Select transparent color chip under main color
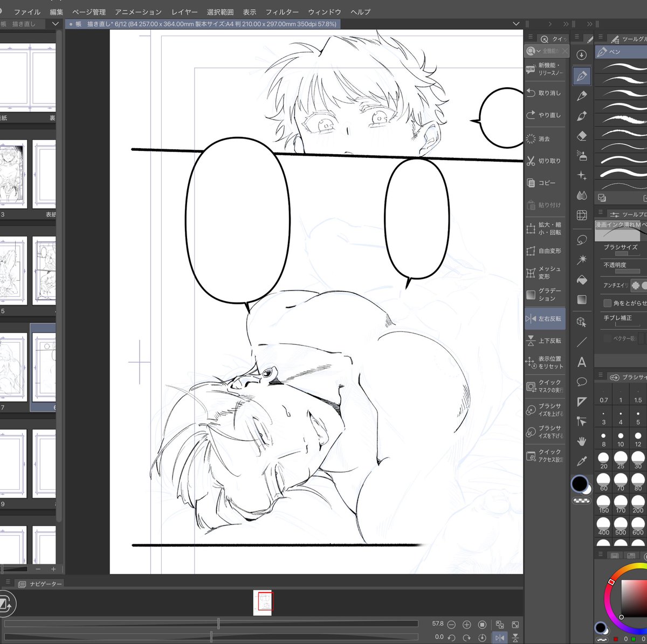Viewport: 647px width, 644px height. pos(581,501)
